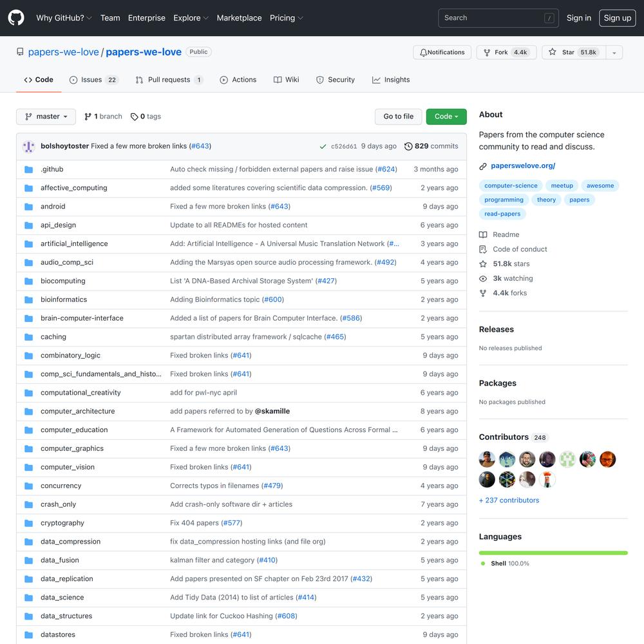Switch to the Issues tab
Image resolution: width=644 pixels, height=644 pixels.
(x=93, y=80)
